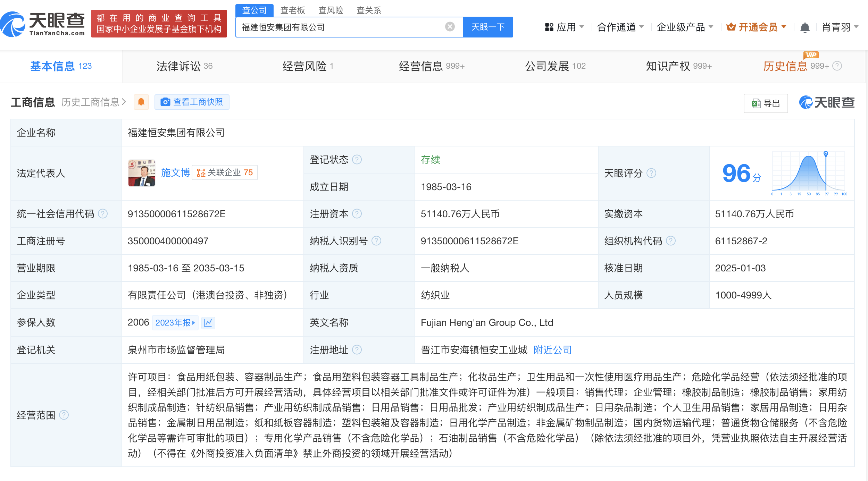
Task: Open the help icon beside 注册地址
Action: click(x=357, y=350)
